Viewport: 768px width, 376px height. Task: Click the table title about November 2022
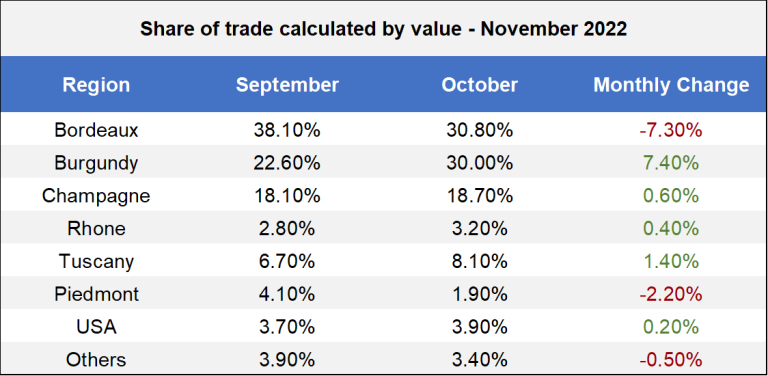(384, 29)
